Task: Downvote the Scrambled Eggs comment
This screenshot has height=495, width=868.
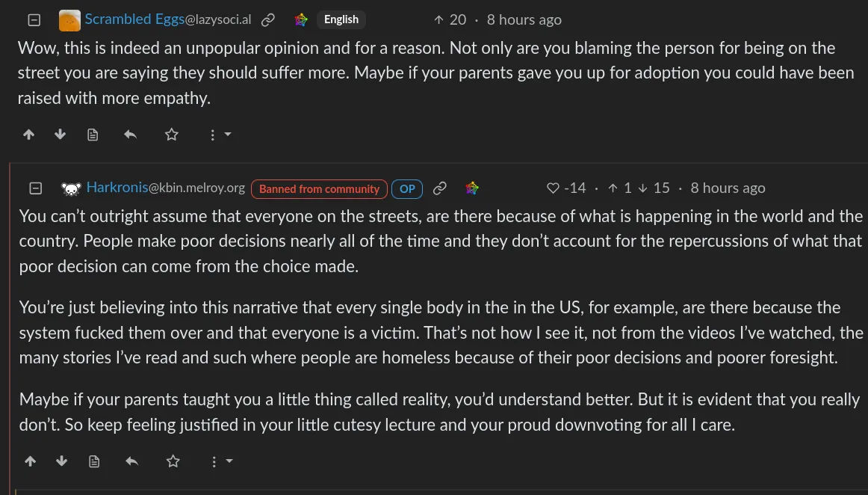Action: point(61,135)
